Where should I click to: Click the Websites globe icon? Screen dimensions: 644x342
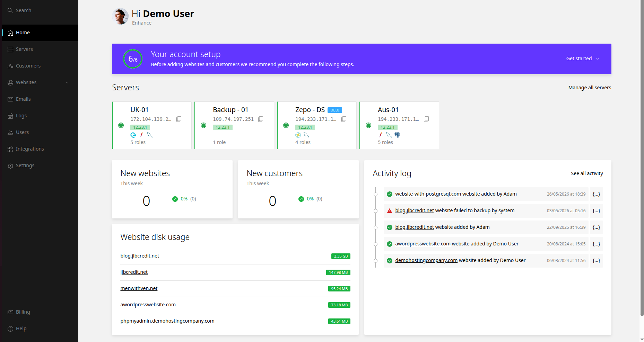coord(10,83)
